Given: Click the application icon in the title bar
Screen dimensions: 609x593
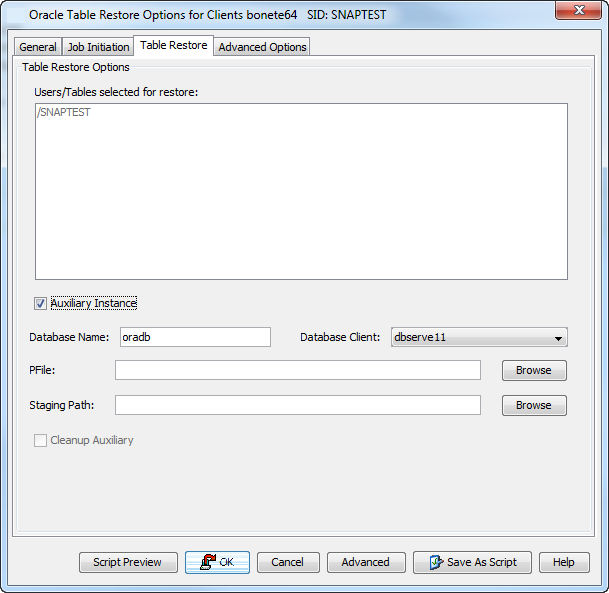Looking at the screenshot, I should pyautogui.click(x=15, y=15).
